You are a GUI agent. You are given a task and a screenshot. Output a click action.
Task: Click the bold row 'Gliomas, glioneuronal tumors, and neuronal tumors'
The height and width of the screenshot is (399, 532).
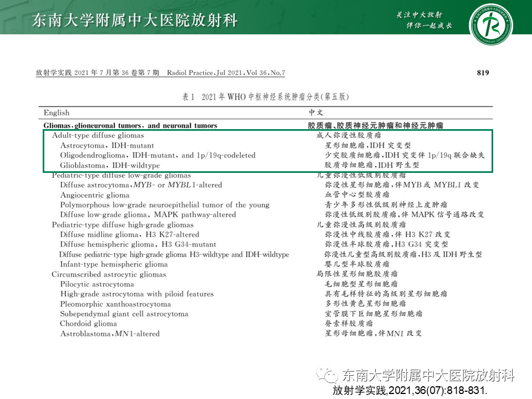[x=130, y=126]
